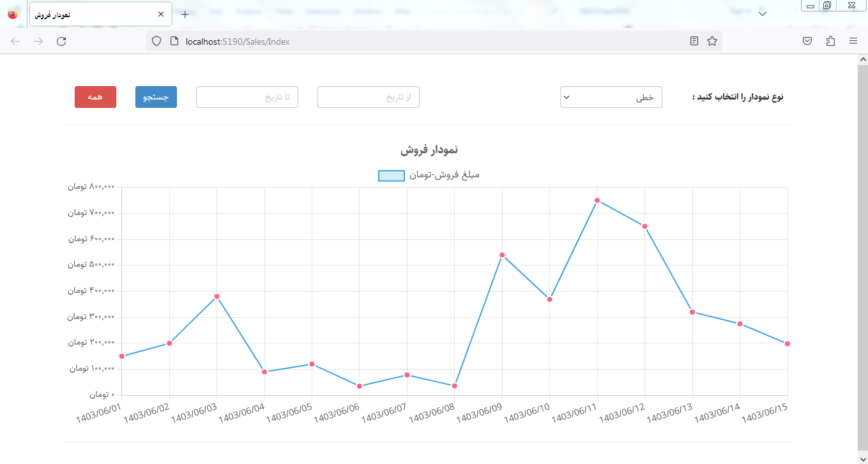This screenshot has width=868, height=464.
Task: Click the Save to Pocket icon
Action: 807,41
